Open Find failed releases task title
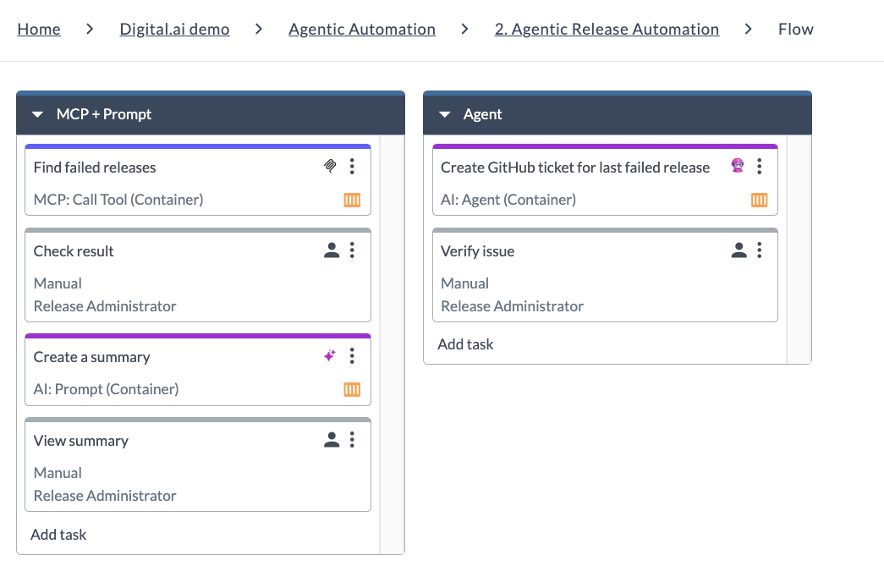884x588 pixels. [95, 168]
